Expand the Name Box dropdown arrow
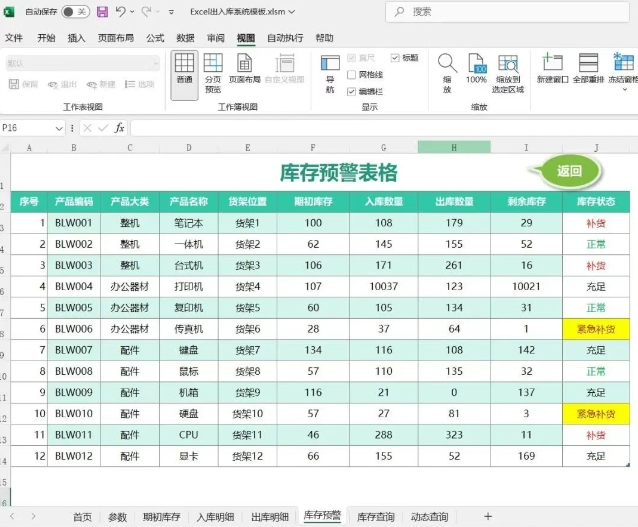 [x=59, y=129]
